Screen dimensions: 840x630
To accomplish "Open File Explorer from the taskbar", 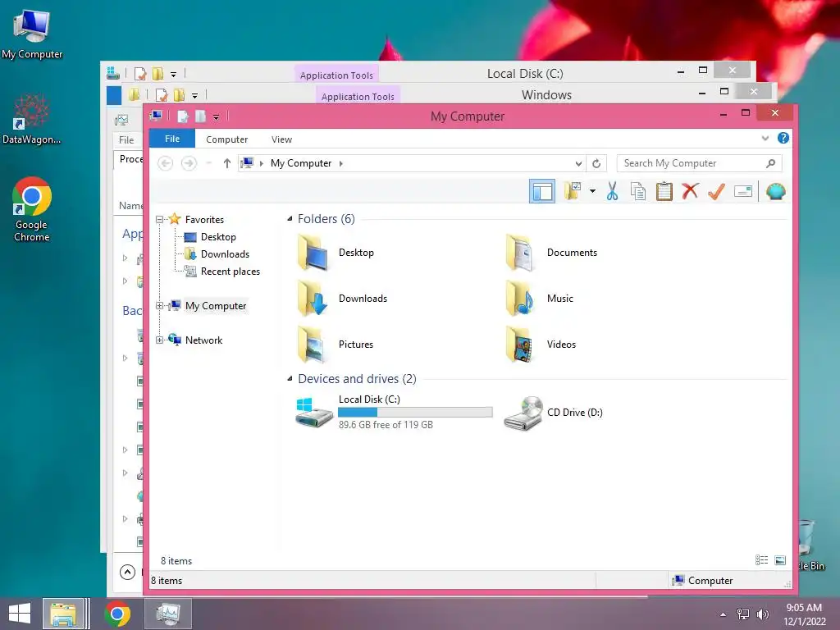I will pyautogui.click(x=63, y=614).
